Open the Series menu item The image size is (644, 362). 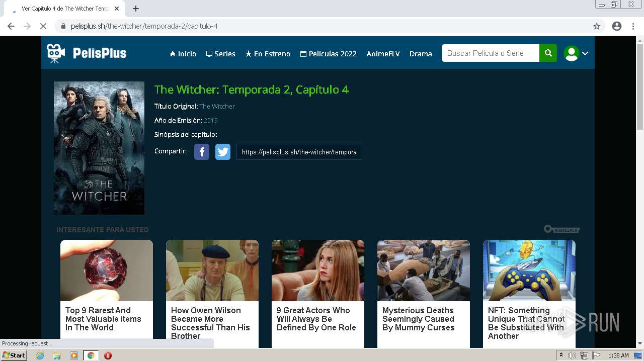(x=220, y=54)
